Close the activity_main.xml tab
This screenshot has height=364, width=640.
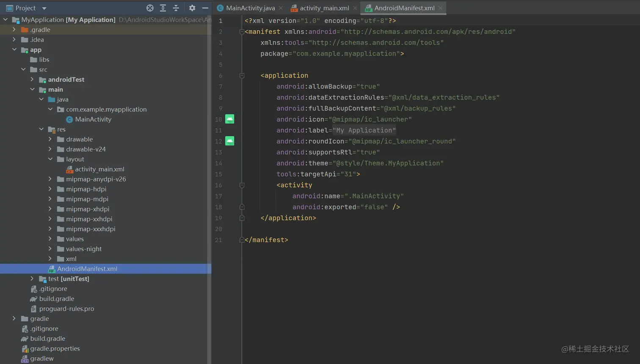point(355,8)
